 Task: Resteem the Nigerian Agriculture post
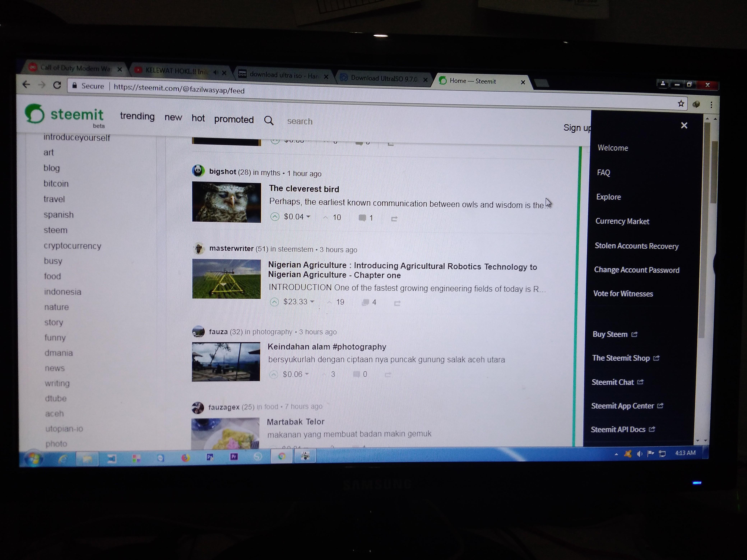[x=397, y=304]
